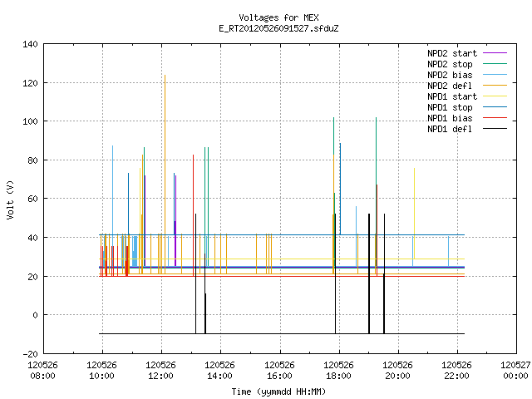Click the y-axis tick value 140
The width and height of the screenshot is (532, 399).
pos(30,44)
